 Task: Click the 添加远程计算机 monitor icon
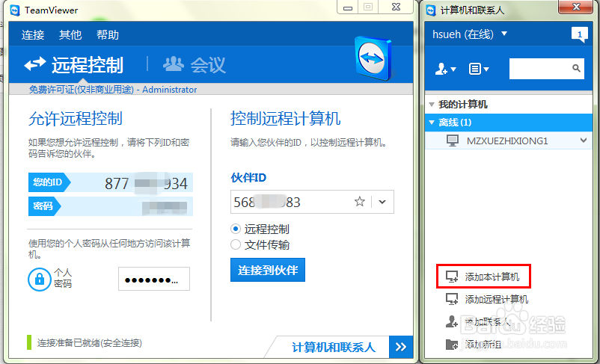(452, 299)
